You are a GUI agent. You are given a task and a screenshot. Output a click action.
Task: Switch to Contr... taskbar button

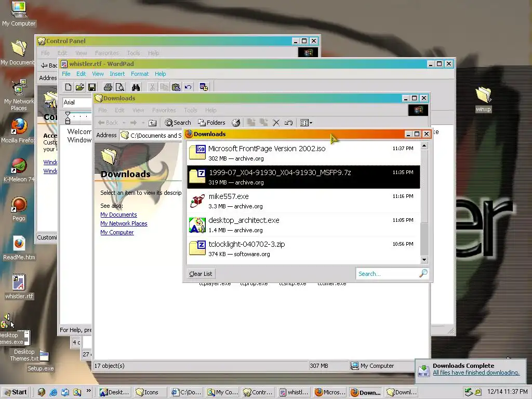coord(258,392)
